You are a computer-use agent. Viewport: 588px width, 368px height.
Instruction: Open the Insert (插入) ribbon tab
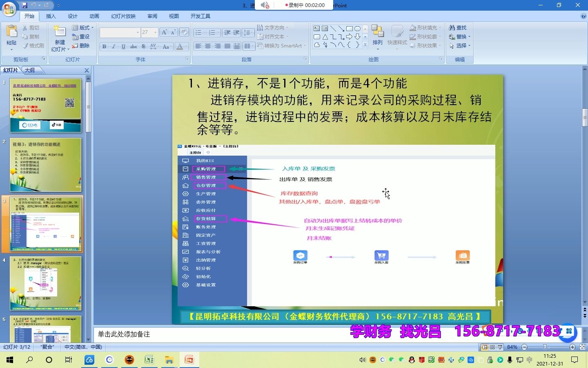pos(51,16)
